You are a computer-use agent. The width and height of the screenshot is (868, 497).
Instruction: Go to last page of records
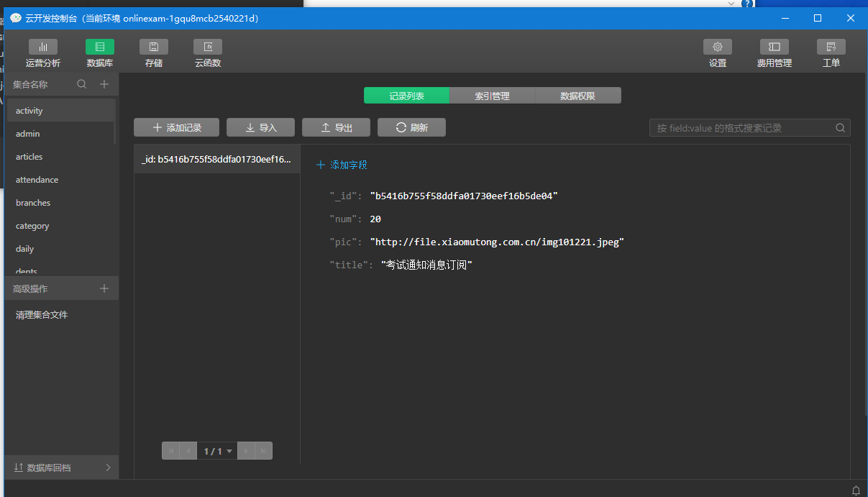(x=263, y=451)
